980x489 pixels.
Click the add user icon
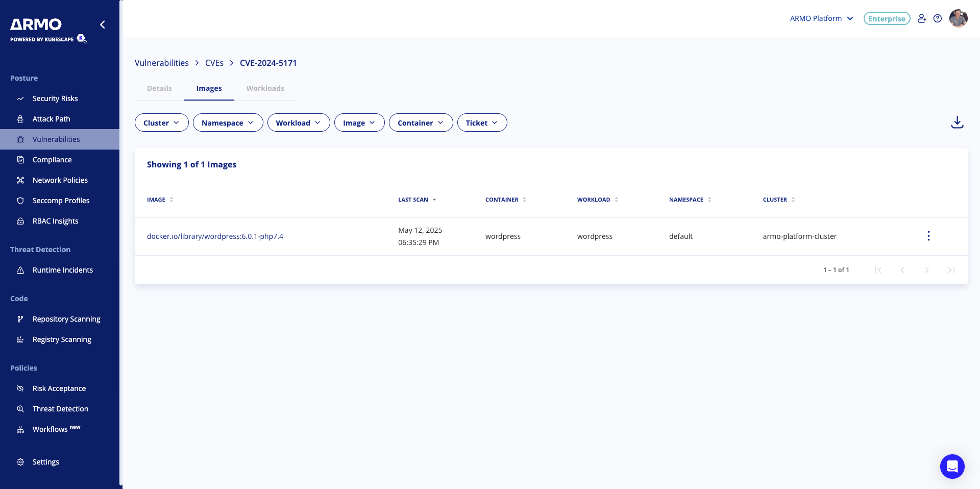click(x=922, y=18)
